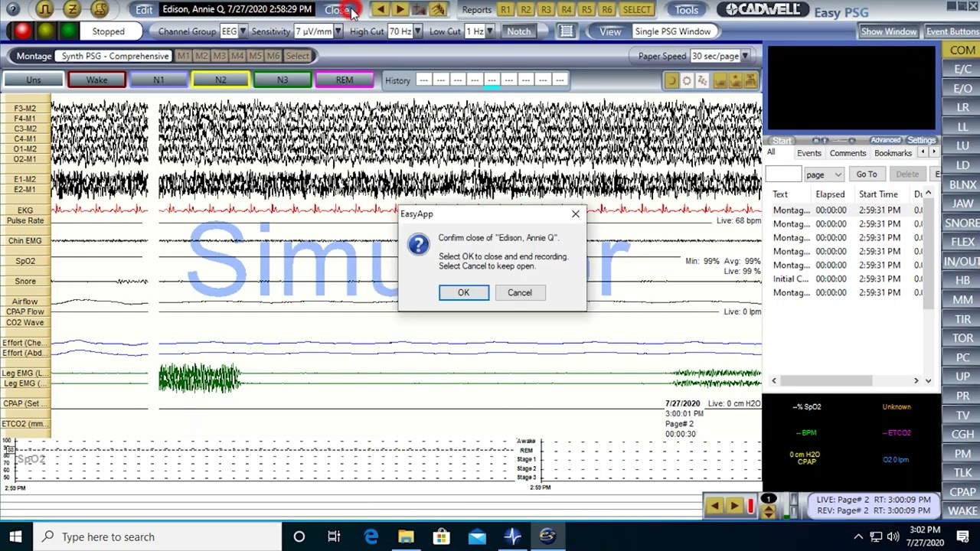Open the page type dropdown beside Go To
Image resolution: width=980 pixels, height=551 pixels.
click(x=824, y=174)
